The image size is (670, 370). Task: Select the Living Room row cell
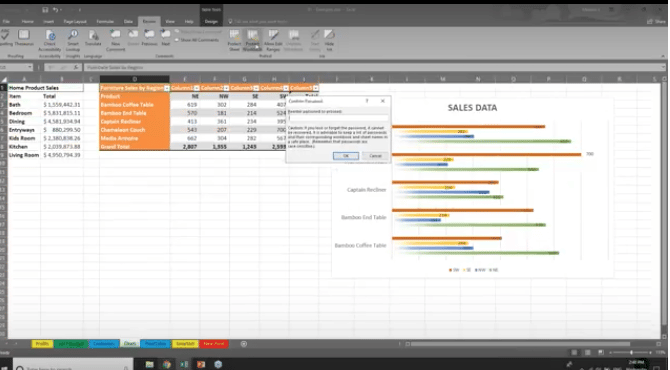24,155
